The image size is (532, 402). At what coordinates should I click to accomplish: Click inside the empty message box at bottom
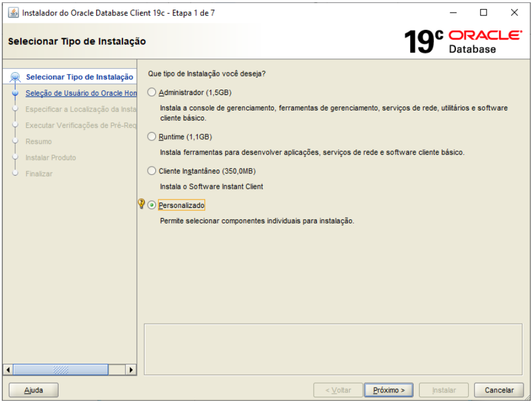333,349
